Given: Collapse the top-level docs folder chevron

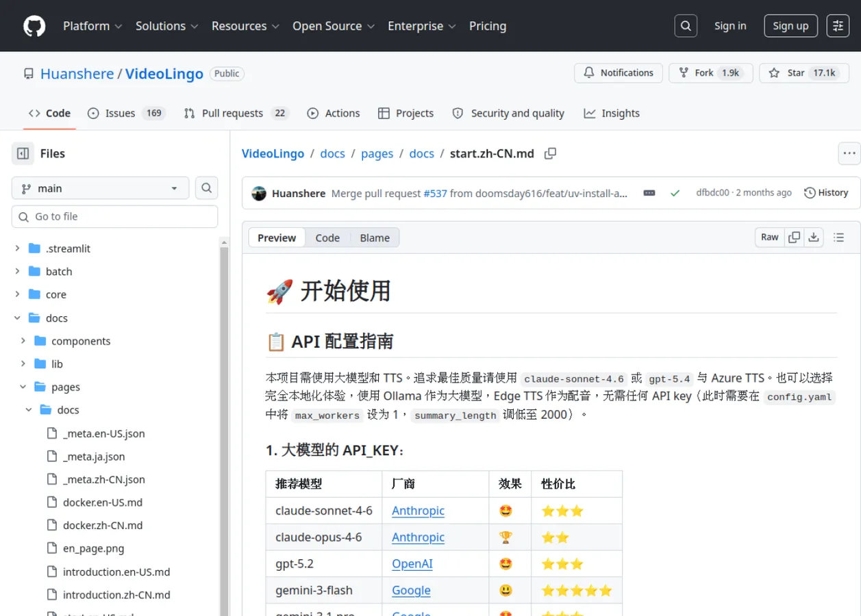Looking at the screenshot, I should 18,318.
